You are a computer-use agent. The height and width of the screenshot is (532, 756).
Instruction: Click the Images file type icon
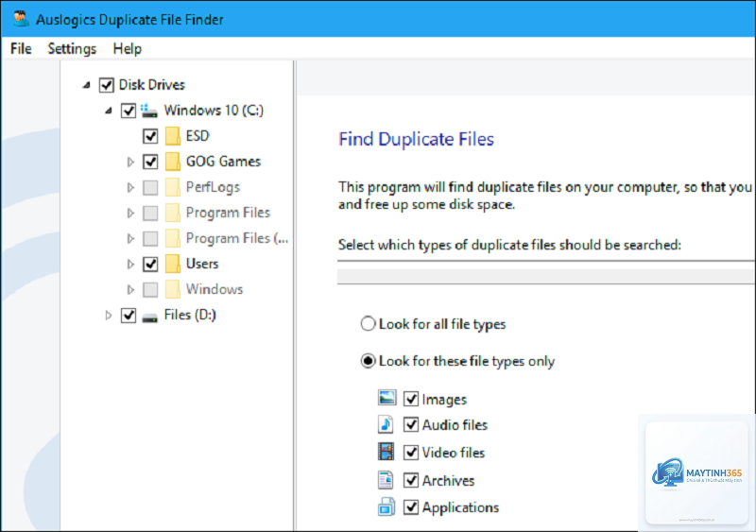point(387,398)
